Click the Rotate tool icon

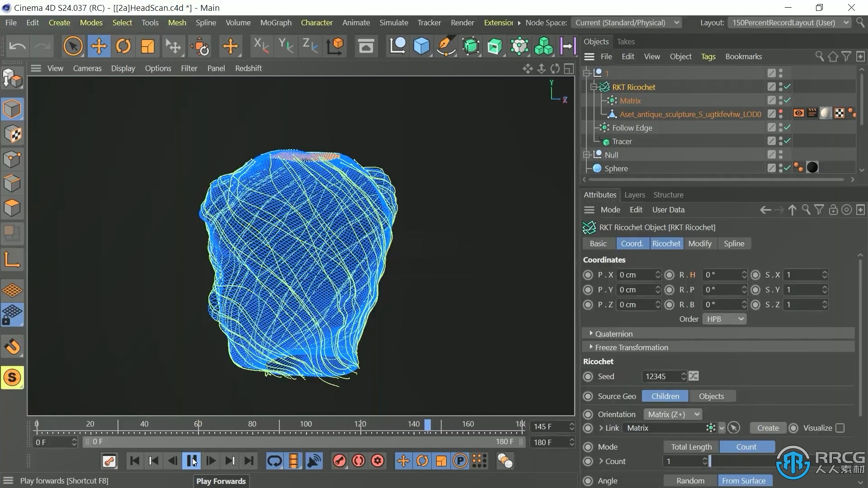(x=123, y=46)
